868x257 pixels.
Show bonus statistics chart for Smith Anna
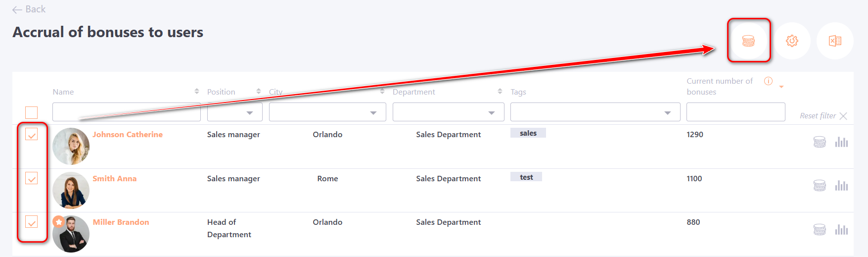coord(841,186)
